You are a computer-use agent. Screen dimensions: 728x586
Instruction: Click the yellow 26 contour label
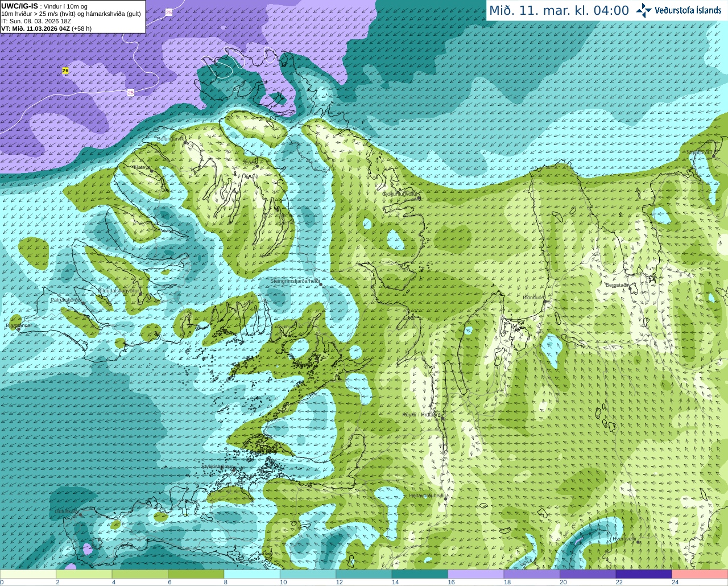[65, 71]
